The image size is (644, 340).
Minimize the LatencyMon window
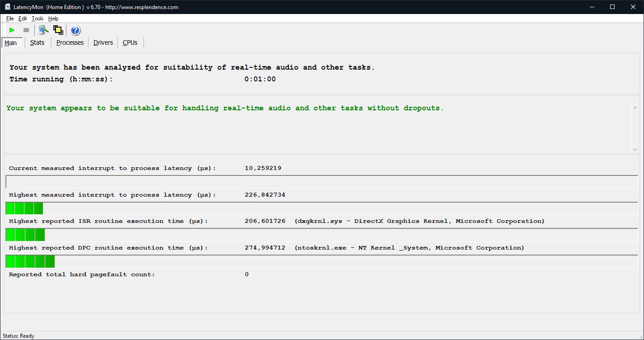pos(592,7)
